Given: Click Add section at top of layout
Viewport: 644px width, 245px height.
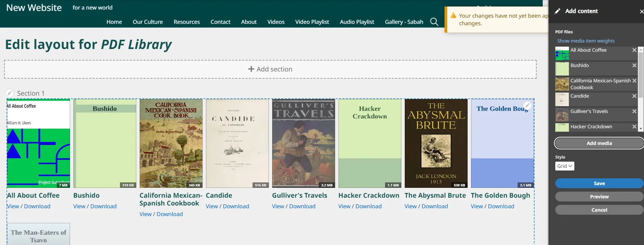Looking at the screenshot, I should [270, 69].
